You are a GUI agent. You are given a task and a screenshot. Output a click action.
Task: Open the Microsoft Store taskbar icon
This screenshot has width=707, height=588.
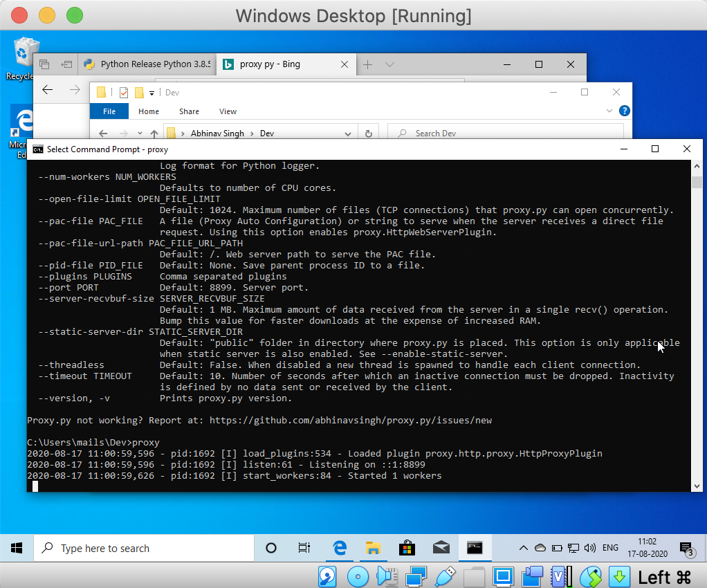[x=407, y=547]
